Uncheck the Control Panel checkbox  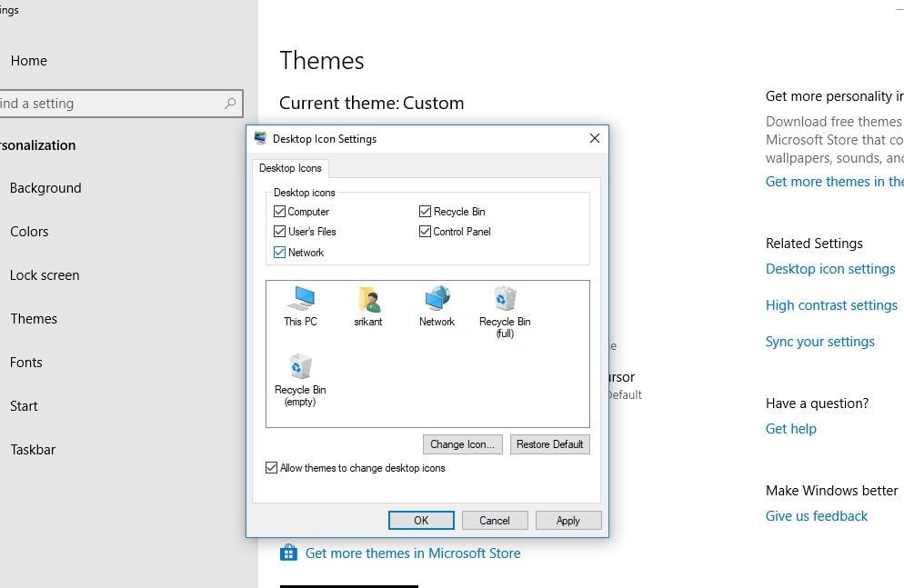click(424, 231)
